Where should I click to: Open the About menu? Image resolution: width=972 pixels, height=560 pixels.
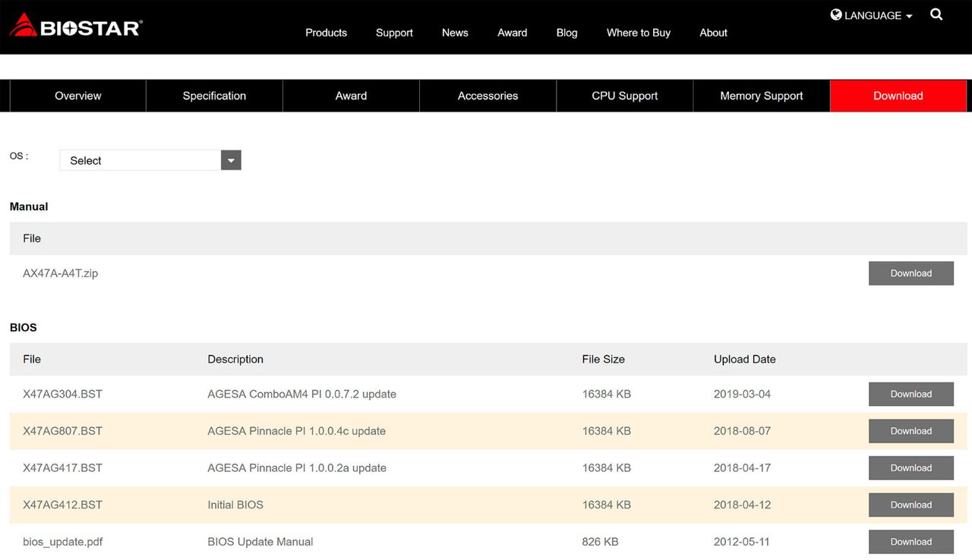pyautogui.click(x=714, y=33)
